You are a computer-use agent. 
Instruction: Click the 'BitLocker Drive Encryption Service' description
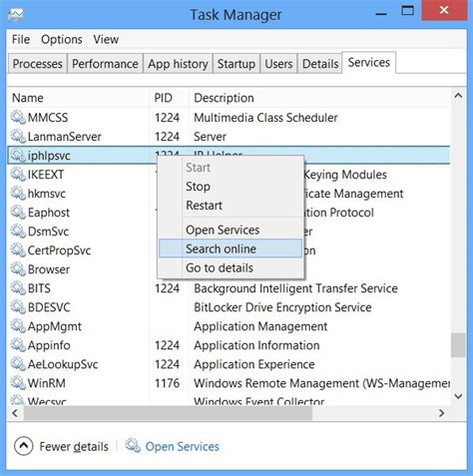[x=282, y=307]
